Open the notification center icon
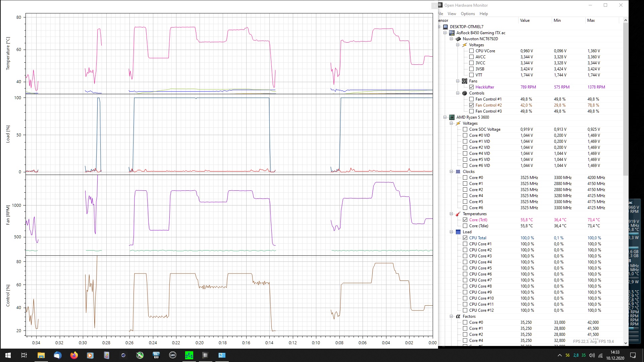The height and width of the screenshot is (362, 644). (633, 355)
